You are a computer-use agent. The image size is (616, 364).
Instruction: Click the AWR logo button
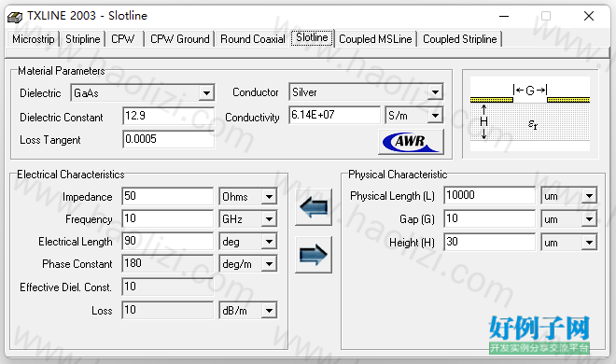pyautogui.click(x=411, y=141)
